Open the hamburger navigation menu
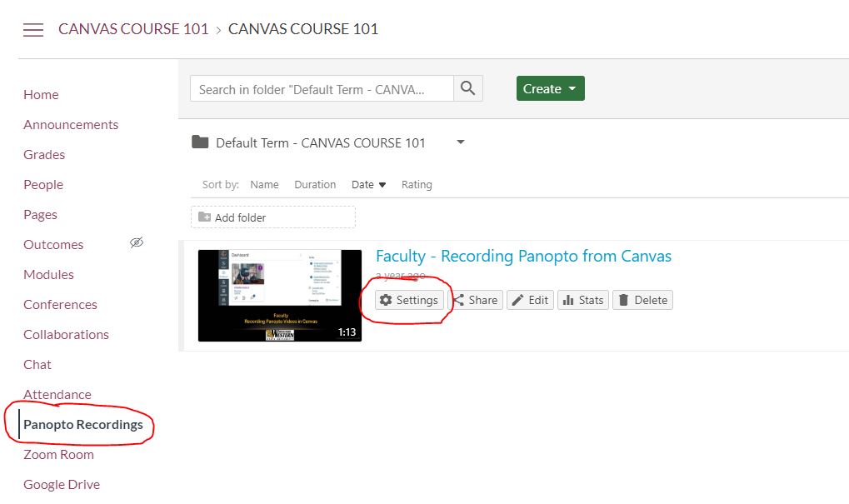Screen dimensions: 849x504 [x=33, y=30]
